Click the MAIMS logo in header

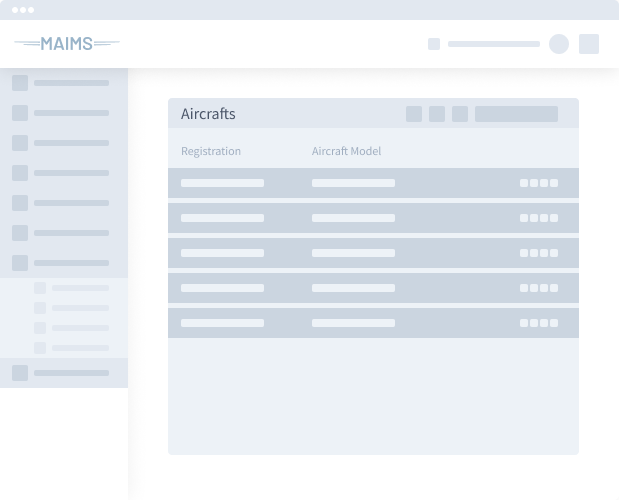pyautogui.click(x=67, y=44)
